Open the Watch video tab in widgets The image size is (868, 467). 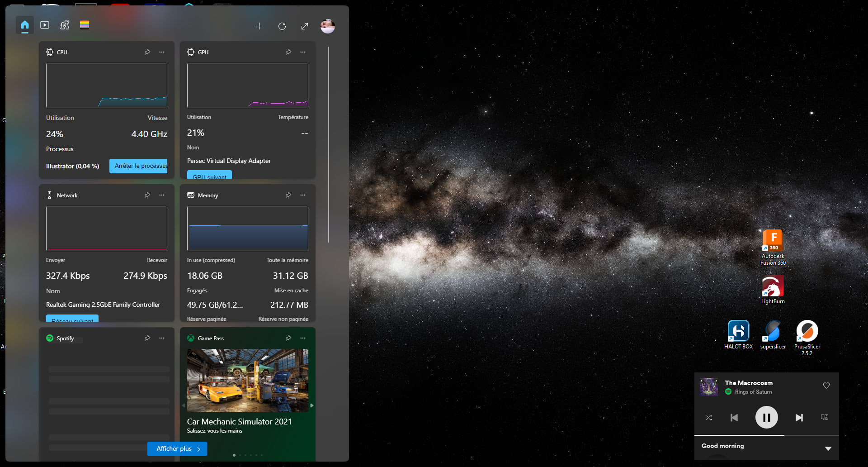[x=45, y=25]
